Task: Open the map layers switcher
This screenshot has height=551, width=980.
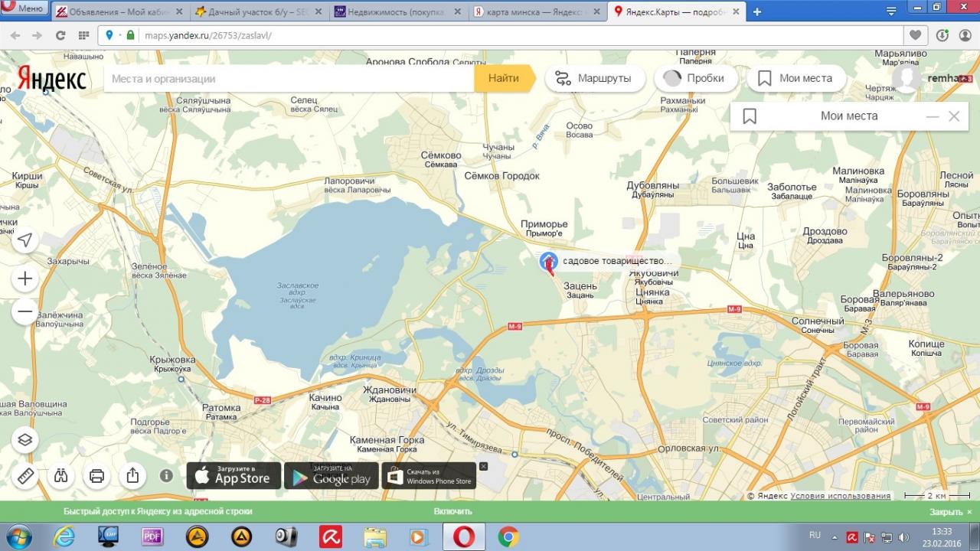Action: tap(25, 439)
